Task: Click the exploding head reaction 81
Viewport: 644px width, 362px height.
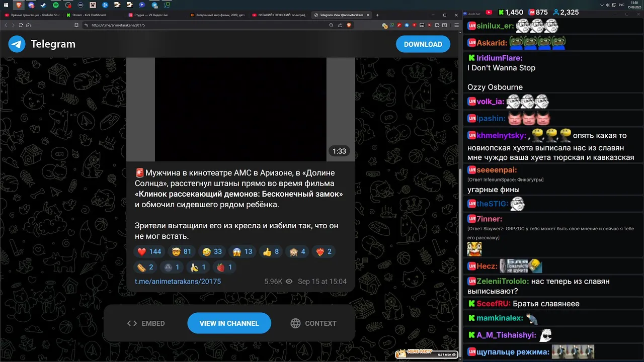Action: click(182, 251)
